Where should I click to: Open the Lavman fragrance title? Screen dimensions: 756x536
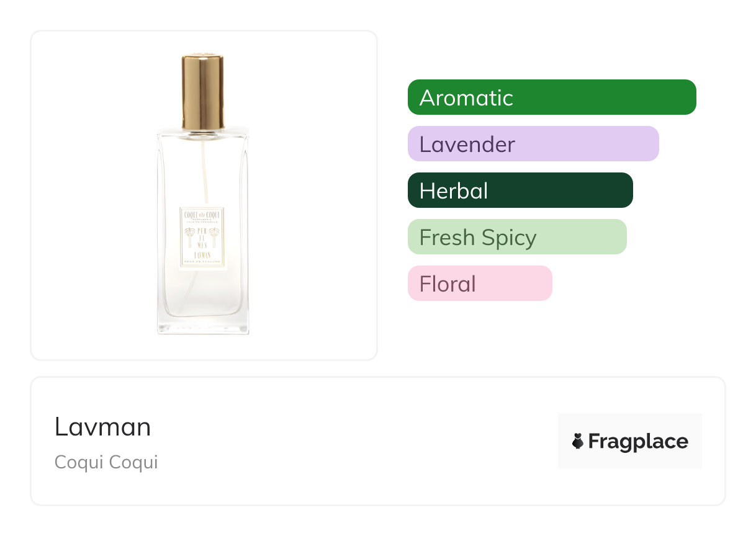[x=103, y=427]
